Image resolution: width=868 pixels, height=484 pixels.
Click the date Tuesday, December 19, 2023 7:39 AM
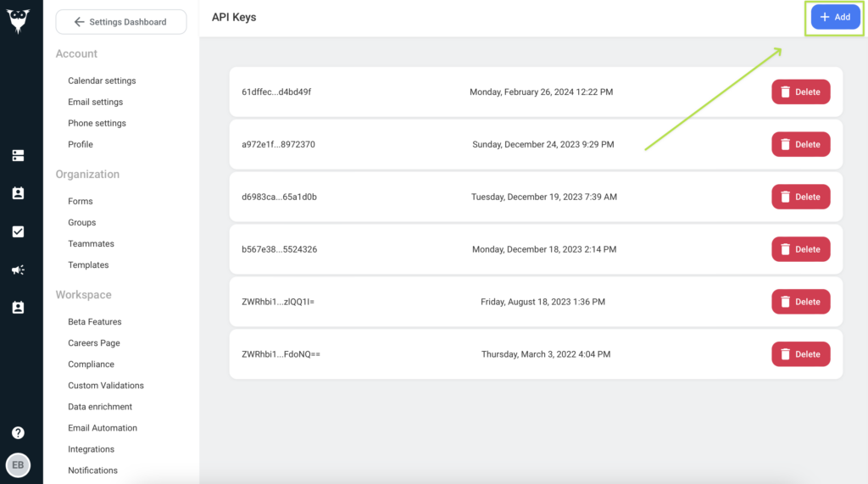[544, 197]
